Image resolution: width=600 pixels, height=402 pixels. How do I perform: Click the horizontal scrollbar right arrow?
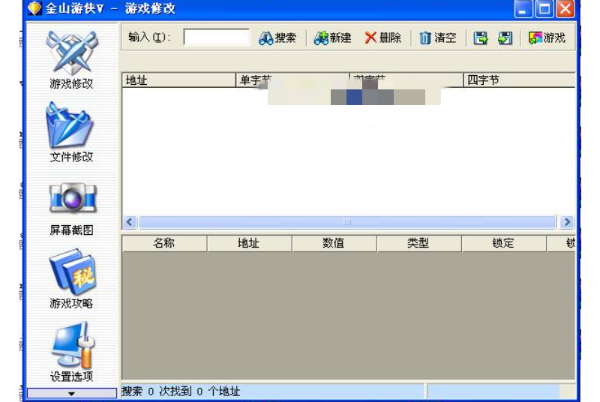[567, 222]
